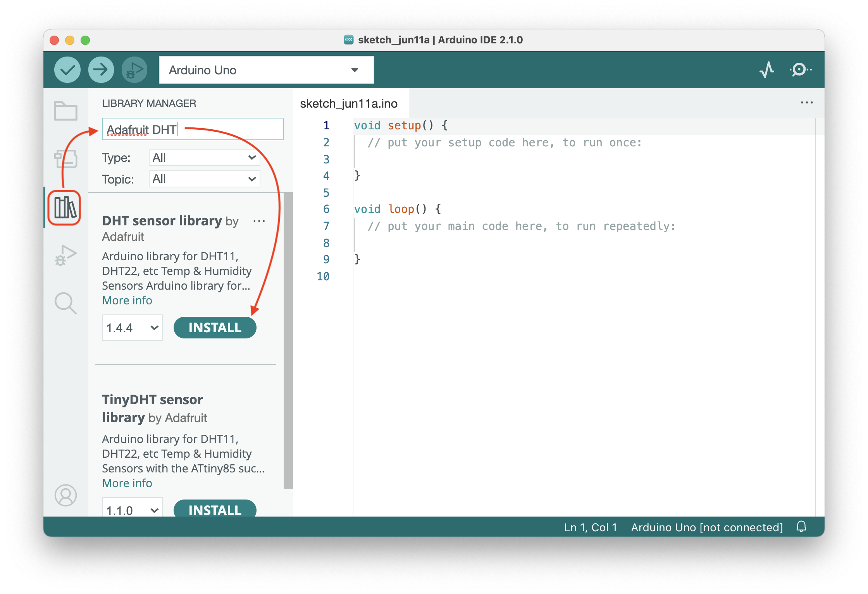Click the Verify checkmark button
The image size is (868, 594).
pyautogui.click(x=67, y=70)
